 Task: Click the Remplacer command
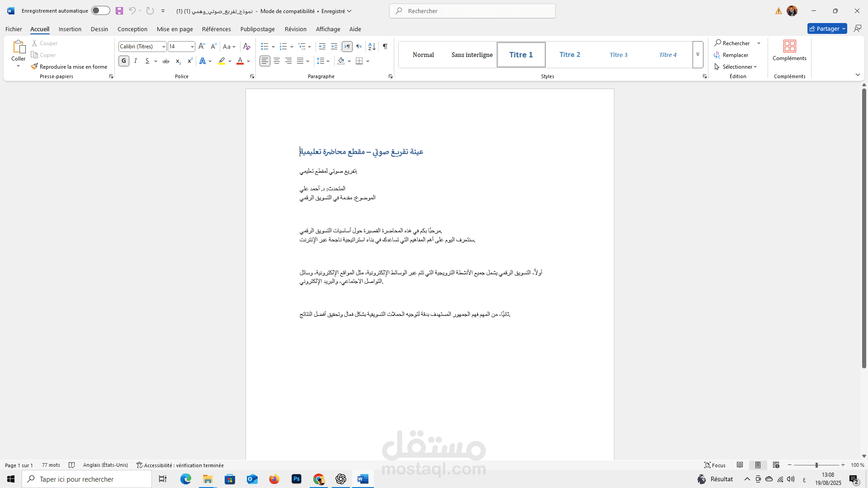tap(731, 55)
